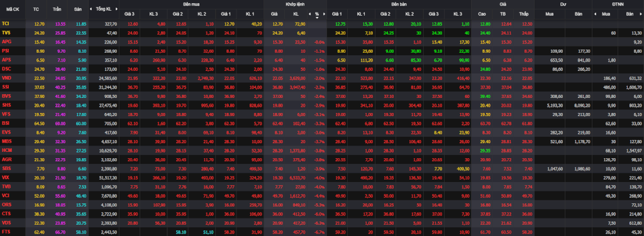Click the left arrow beside the % header
The width and height of the screenshot is (644, 236).
(310, 14)
